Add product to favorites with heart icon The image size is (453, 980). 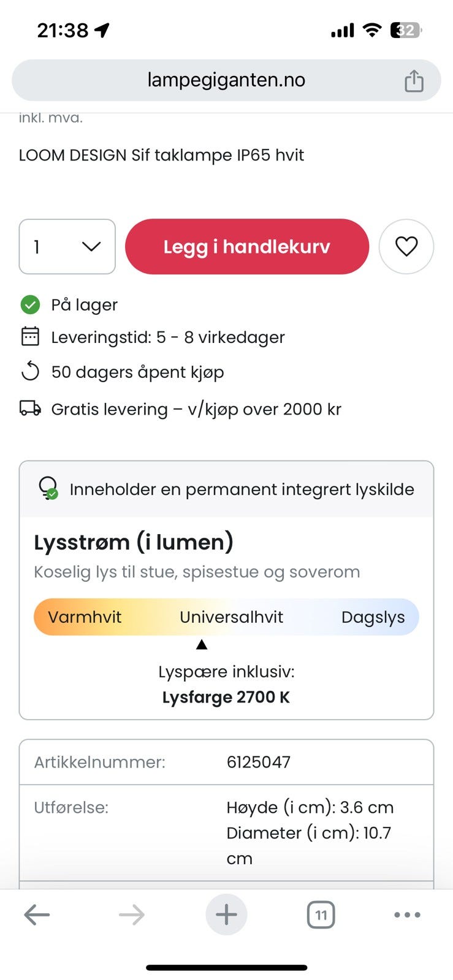click(x=406, y=246)
